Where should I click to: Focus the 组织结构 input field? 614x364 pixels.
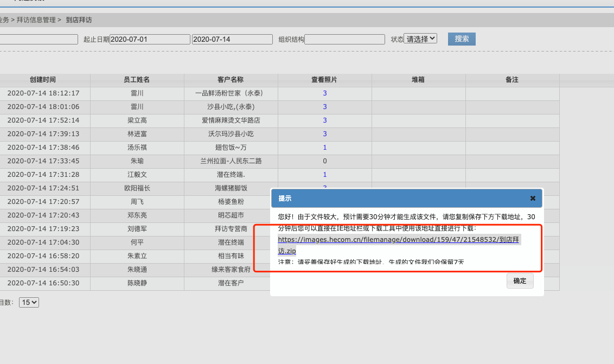[344, 40]
